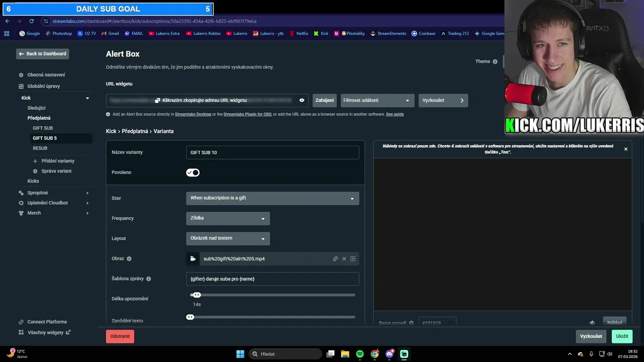Open the Coinbase bookmark
Image resolution: width=644 pixels, height=362 pixels.
423,34
